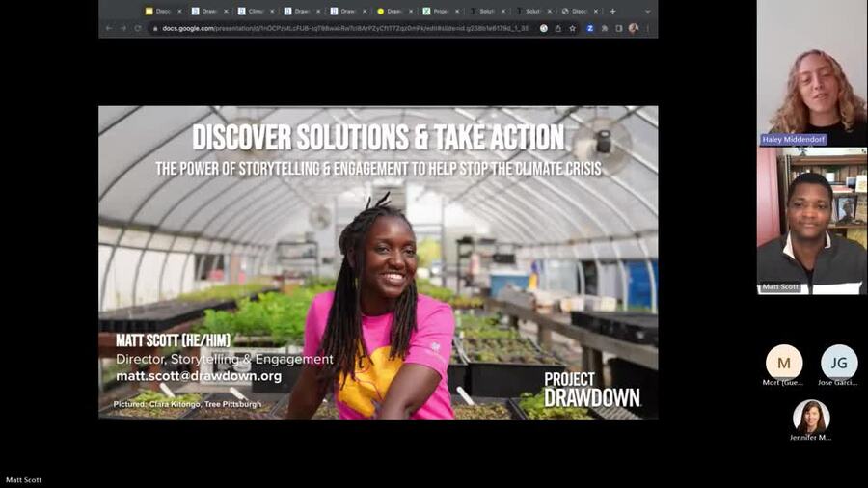This screenshot has height=488, width=868.
Task: Click Jennifer M.'s participant photo
Action: (811, 416)
